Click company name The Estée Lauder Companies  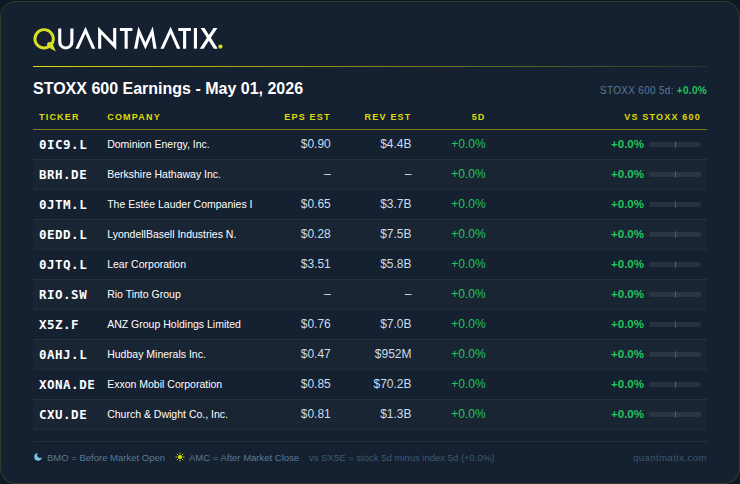coord(180,204)
